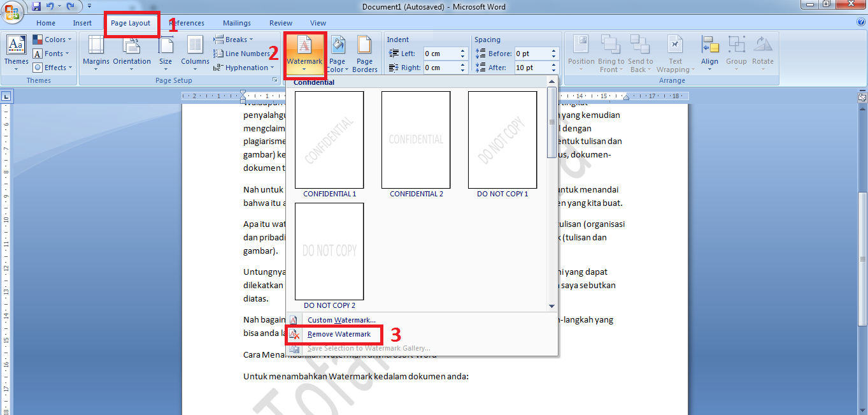Choose CONFIDENTIAL 2 watermark thumbnail

click(x=416, y=140)
